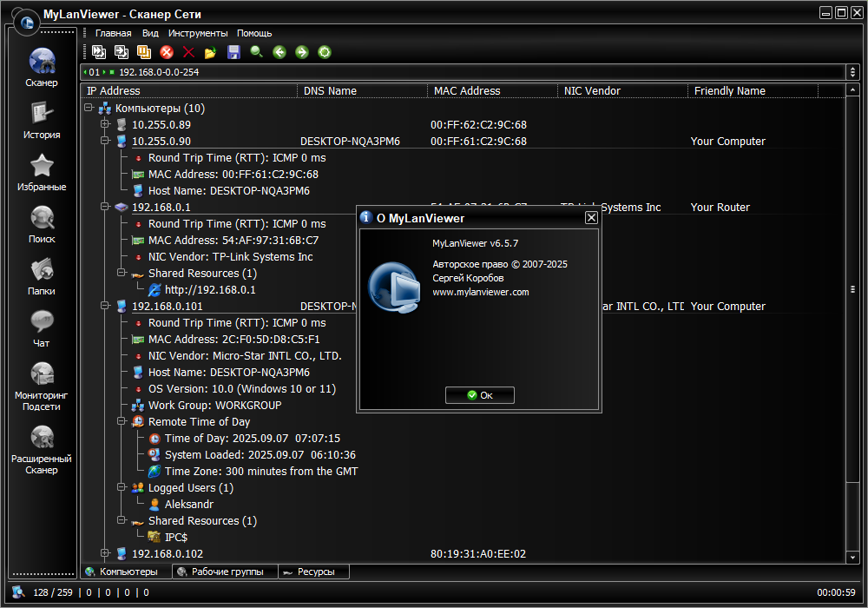Image resolution: width=868 pixels, height=608 pixels.
Task: Open file with folder toolbar icon
Action: point(210,53)
